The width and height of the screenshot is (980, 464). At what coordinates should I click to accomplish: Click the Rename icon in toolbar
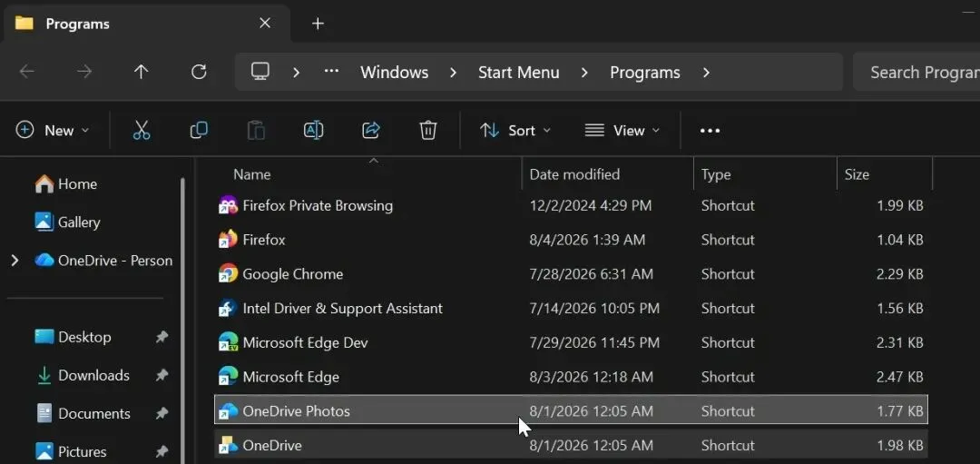pos(313,130)
